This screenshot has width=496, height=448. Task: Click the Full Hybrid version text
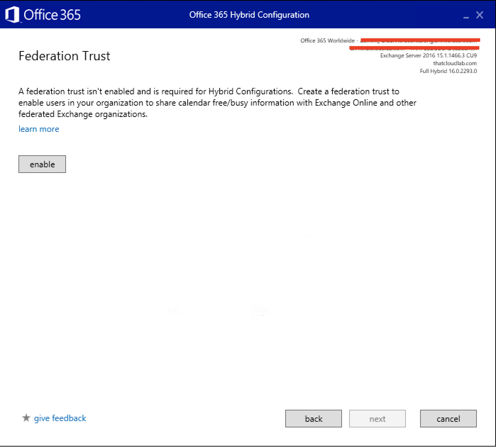pyautogui.click(x=448, y=71)
